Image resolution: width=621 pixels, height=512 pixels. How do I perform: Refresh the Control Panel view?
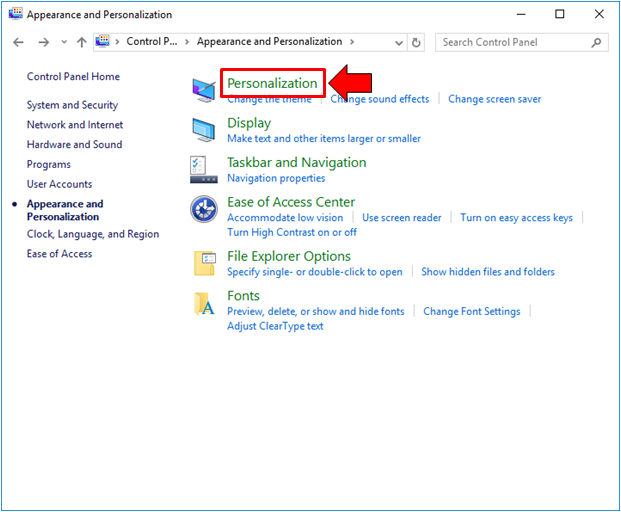tap(417, 42)
